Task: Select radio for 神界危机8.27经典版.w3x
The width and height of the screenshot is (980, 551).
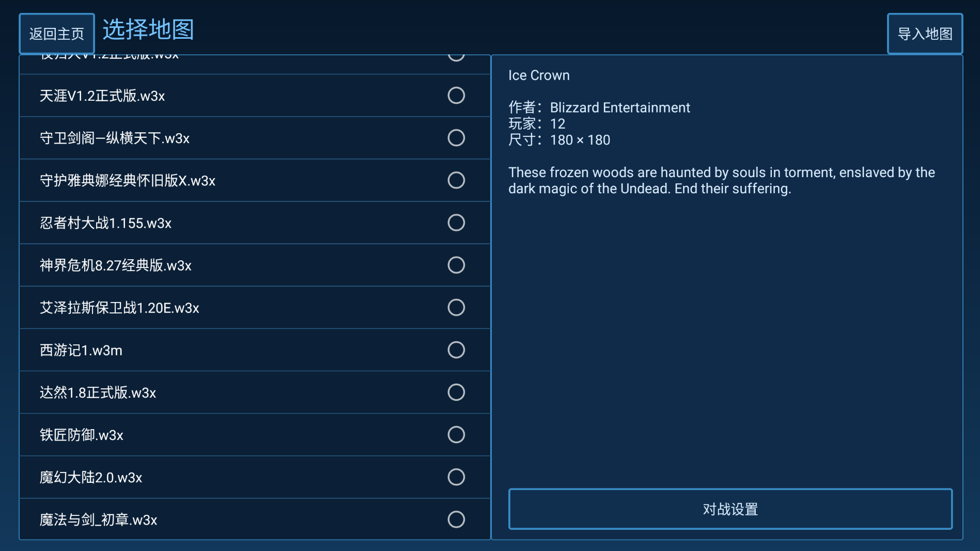Action: coord(456,265)
